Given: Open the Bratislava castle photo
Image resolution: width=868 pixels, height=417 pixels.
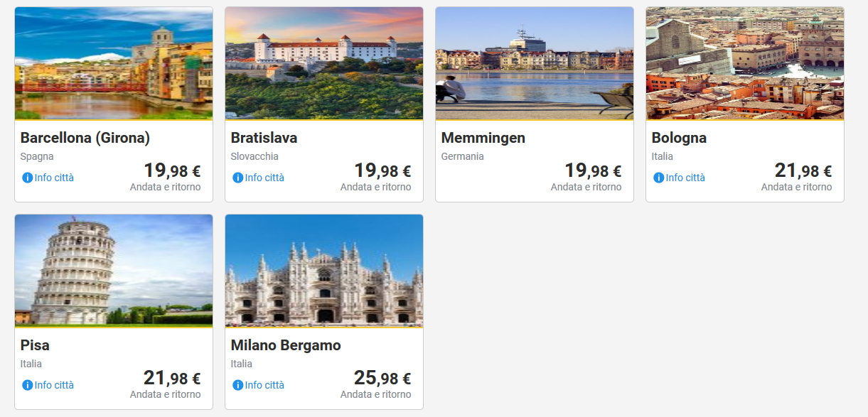Looking at the screenshot, I should 324,63.
